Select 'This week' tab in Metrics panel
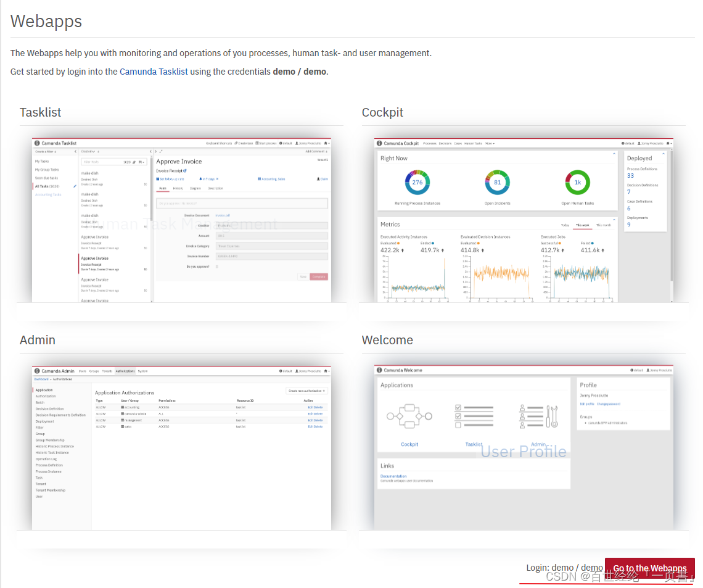703x588 pixels. 582,225
